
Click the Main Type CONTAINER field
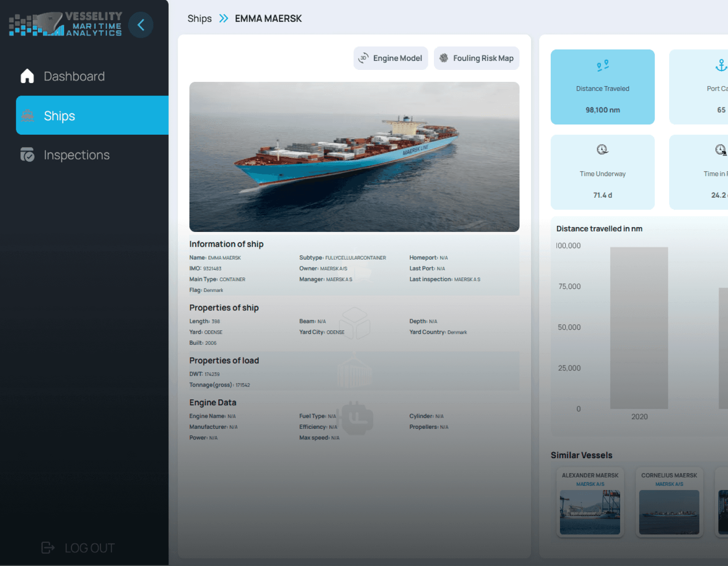(x=217, y=280)
